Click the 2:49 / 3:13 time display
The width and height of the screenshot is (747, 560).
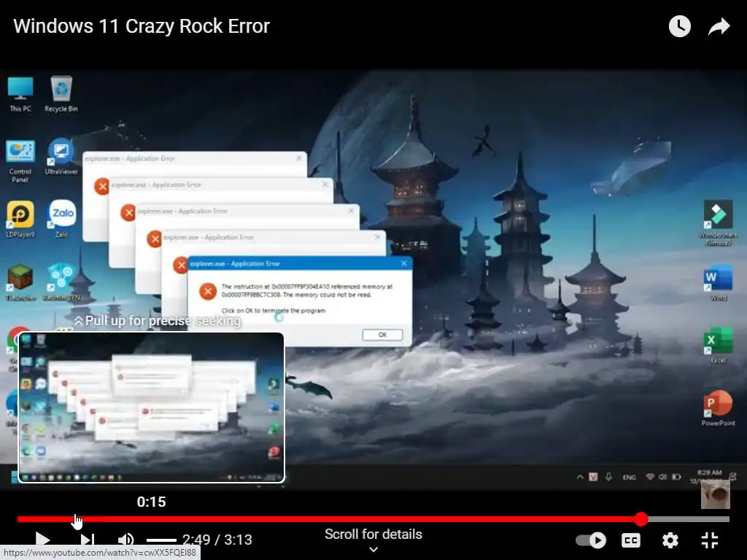tap(217, 540)
